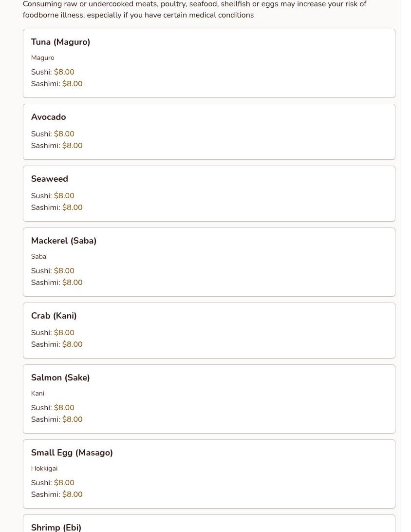Image resolution: width=411 pixels, height=532 pixels.
Task: Click the Avocado sashimi price
Action: coord(72,146)
